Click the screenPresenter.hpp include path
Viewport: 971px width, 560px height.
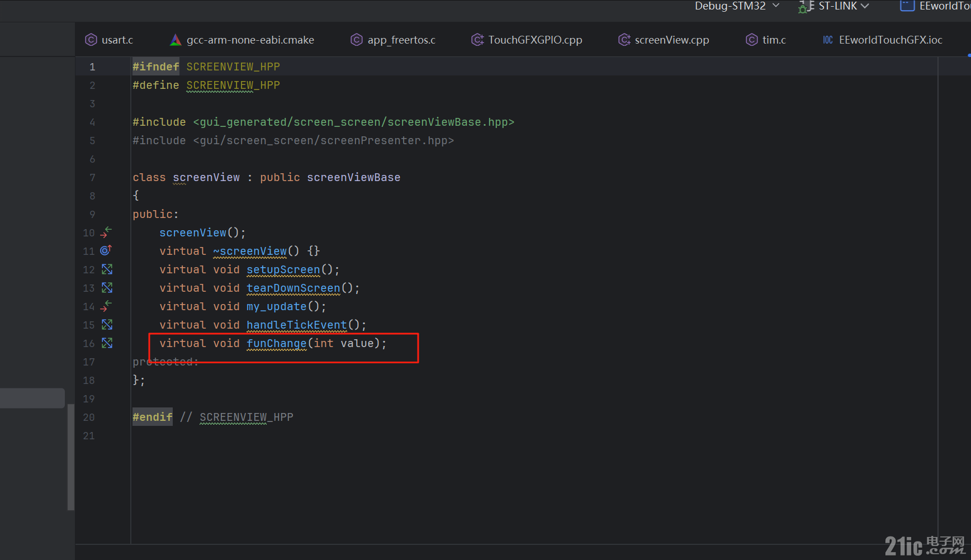point(324,140)
